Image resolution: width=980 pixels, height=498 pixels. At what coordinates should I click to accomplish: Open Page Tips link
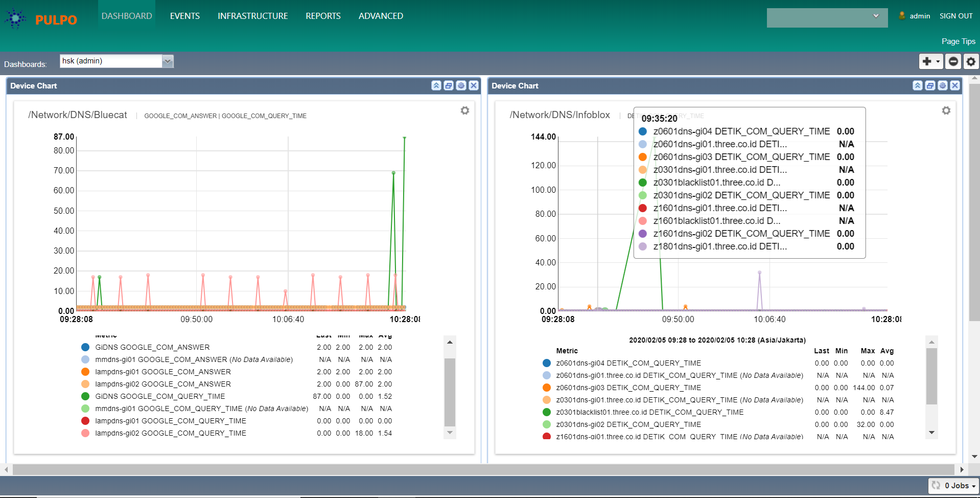point(958,41)
